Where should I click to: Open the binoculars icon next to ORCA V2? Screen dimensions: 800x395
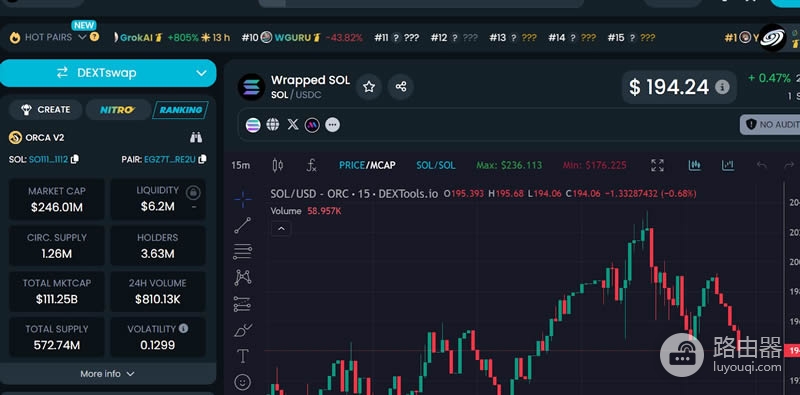[x=196, y=137]
